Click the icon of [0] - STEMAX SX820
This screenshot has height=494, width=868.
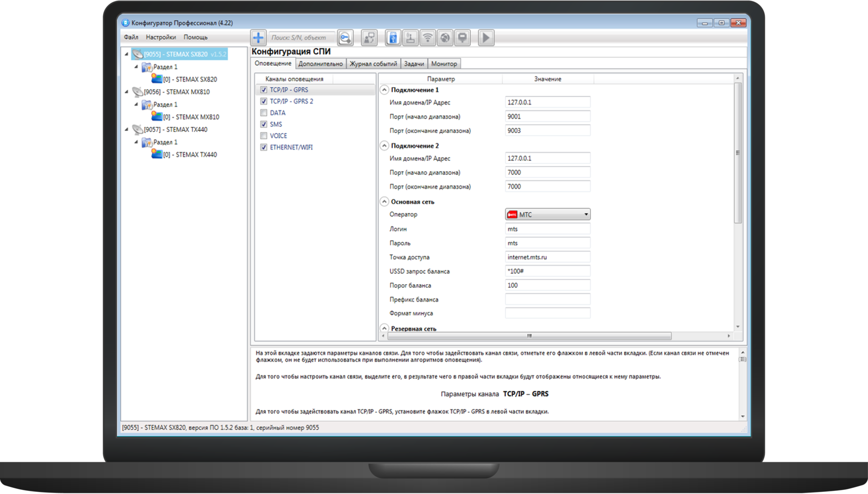(157, 79)
